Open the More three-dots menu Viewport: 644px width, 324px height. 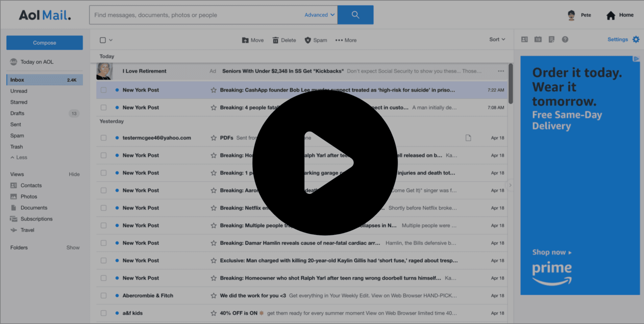346,40
